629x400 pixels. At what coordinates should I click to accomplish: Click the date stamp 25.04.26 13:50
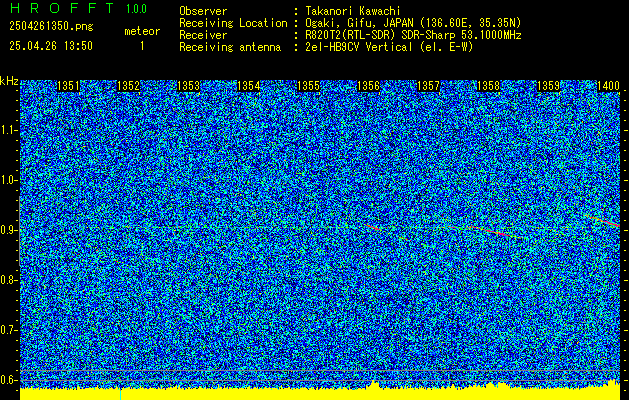[x=51, y=46]
